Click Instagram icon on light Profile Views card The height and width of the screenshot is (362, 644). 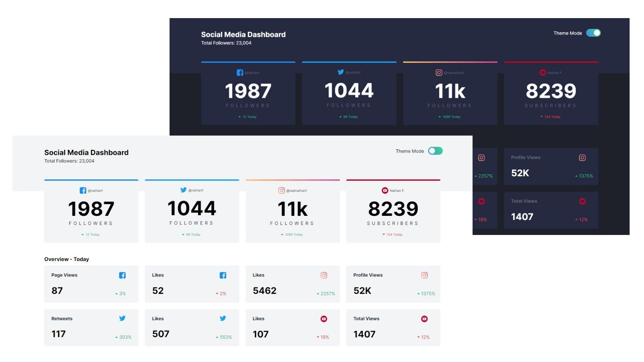424,275
